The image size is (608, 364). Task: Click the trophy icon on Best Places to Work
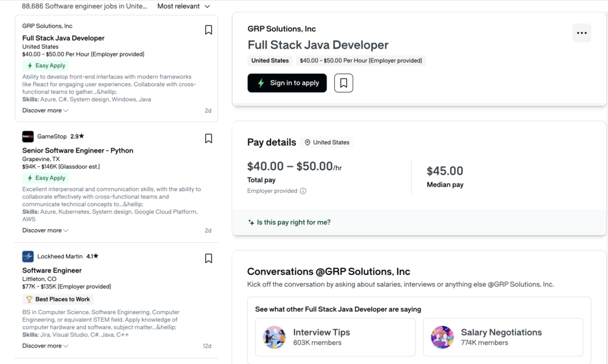pyautogui.click(x=29, y=299)
